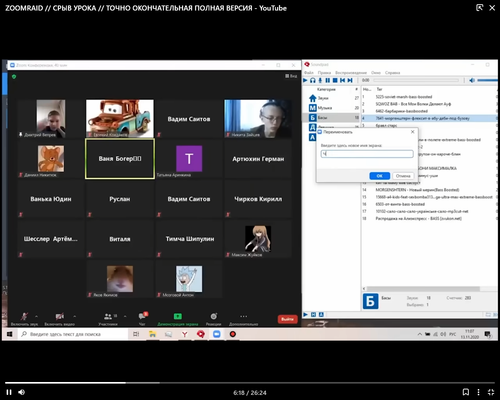Click Отмена in the rename dialog
The height and width of the screenshot is (400, 500).
coord(403,176)
